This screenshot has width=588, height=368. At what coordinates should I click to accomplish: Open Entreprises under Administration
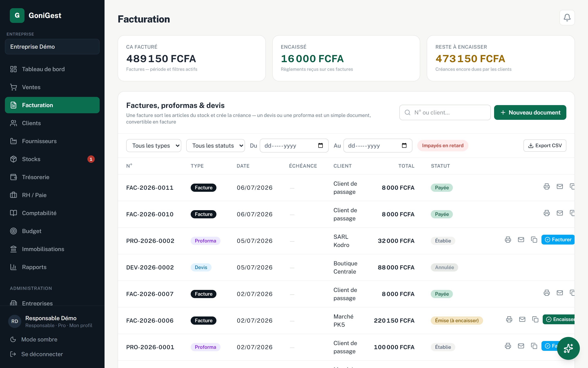pyautogui.click(x=52, y=302)
